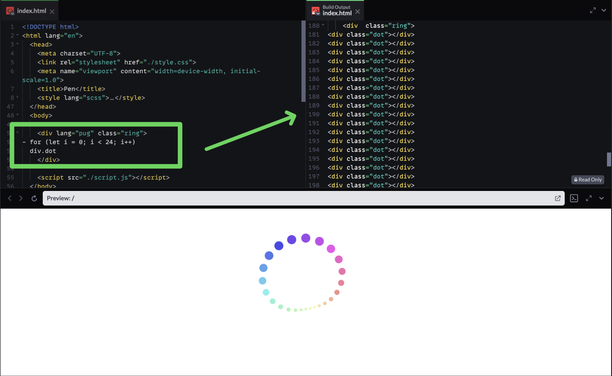Collapse the head element fold arrow at line 3
This screenshot has height=376, width=612.
coord(17,44)
